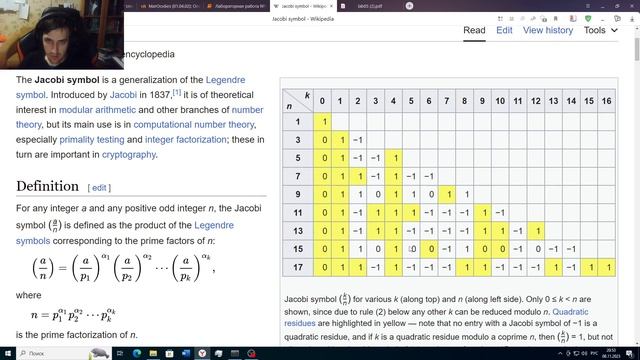Switch to the Лабораторная работа tab
The height and width of the screenshot is (360, 640).
[x=236, y=6]
